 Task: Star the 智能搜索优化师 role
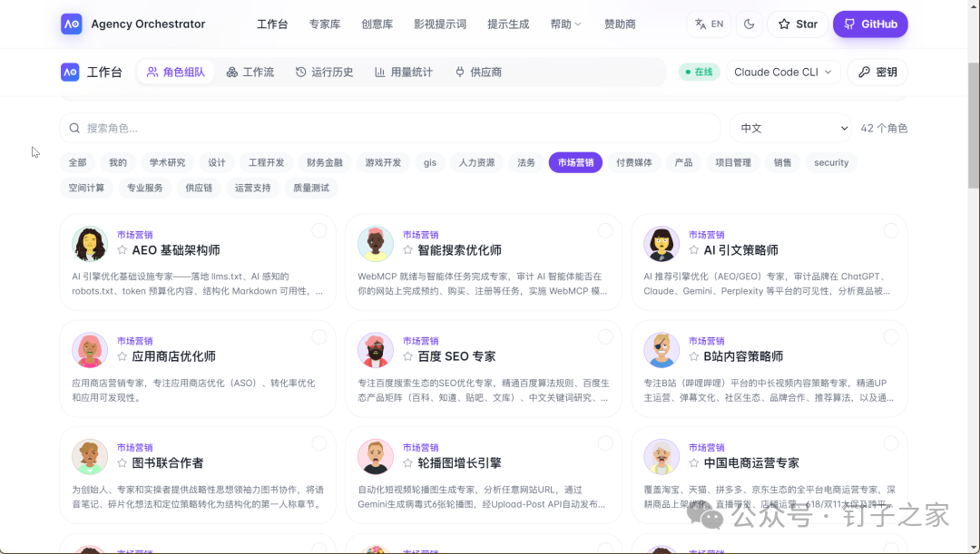point(407,250)
